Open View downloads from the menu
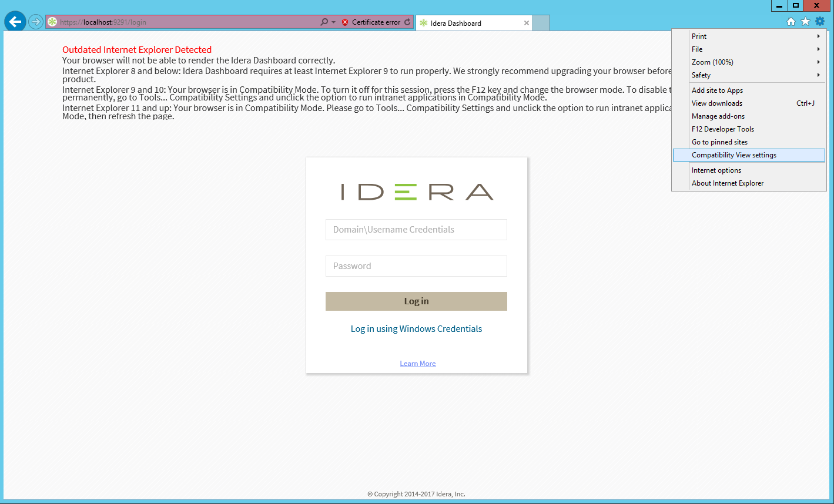This screenshot has height=504, width=834. [x=749, y=103]
